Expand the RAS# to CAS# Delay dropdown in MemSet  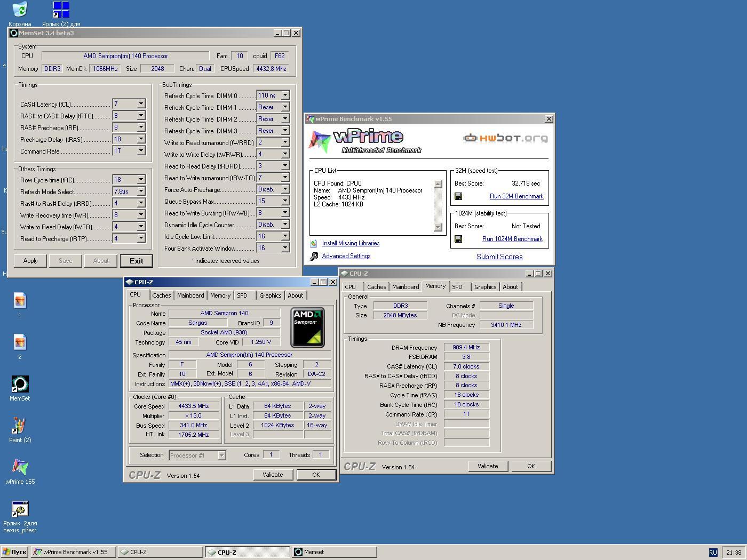[x=141, y=116]
